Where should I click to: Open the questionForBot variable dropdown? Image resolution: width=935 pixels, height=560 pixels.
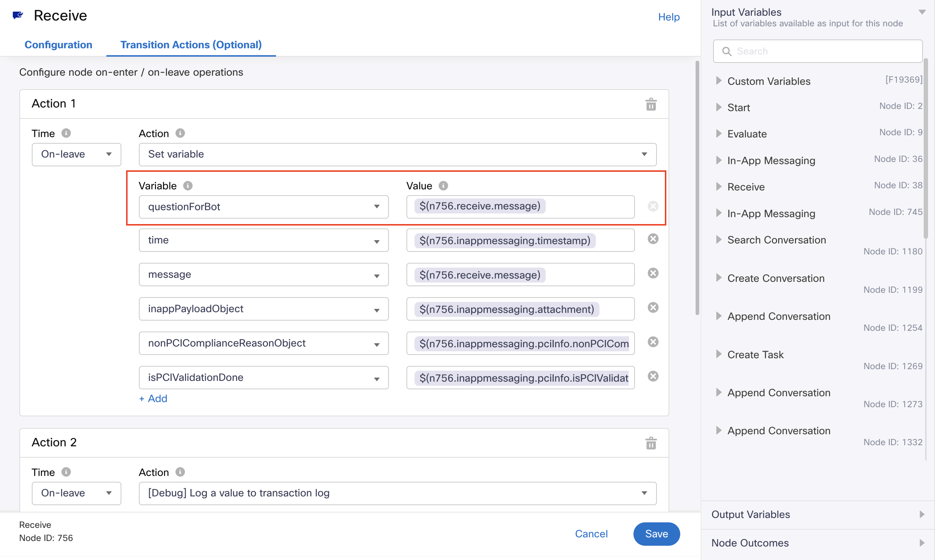[x=264, y=207]
